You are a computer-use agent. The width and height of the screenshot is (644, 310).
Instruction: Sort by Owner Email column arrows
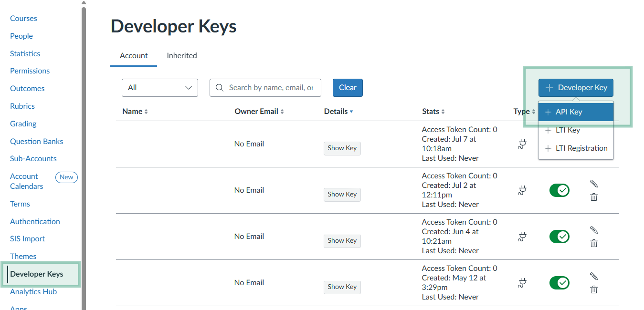point(282,112)
